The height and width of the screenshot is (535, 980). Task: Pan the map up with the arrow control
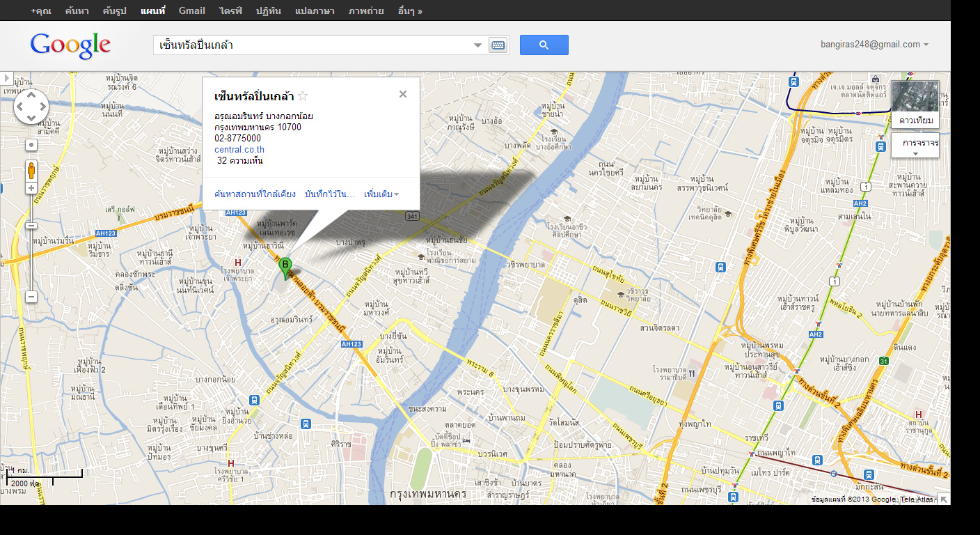point(31,96)
